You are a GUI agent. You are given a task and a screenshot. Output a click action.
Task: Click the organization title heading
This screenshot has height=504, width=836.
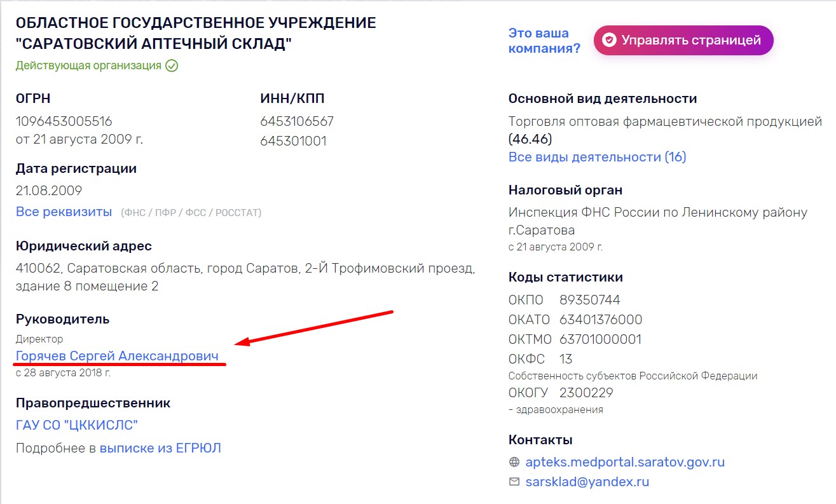coord(196,34)
